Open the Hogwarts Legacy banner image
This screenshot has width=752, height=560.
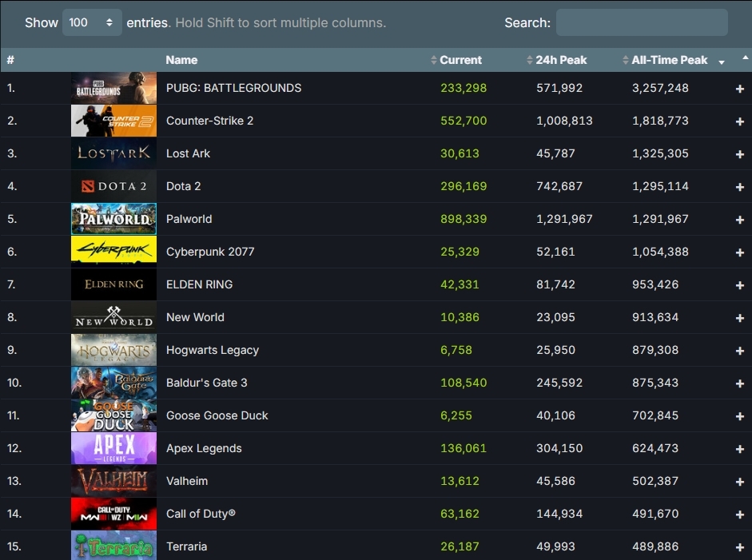pos(113,350)
